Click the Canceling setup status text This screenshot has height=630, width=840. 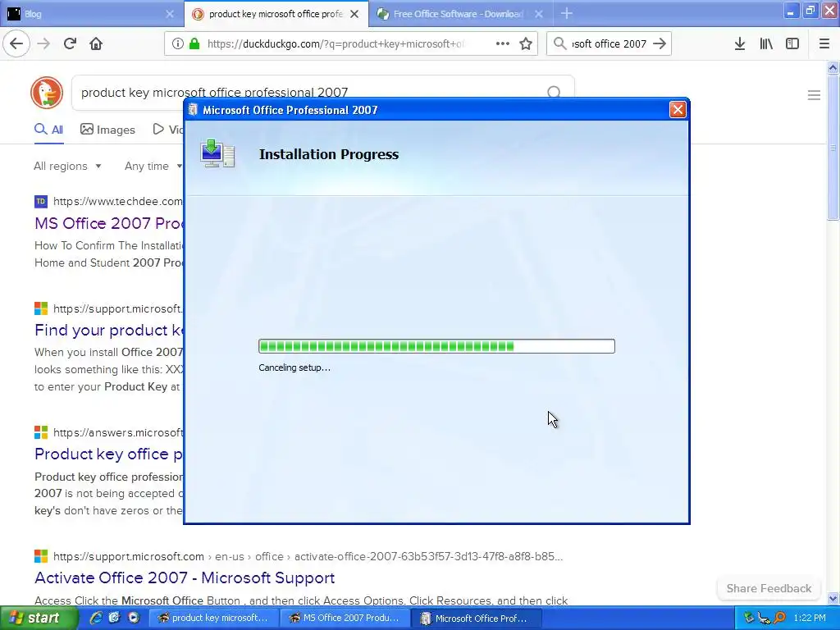tap(294, 367)
